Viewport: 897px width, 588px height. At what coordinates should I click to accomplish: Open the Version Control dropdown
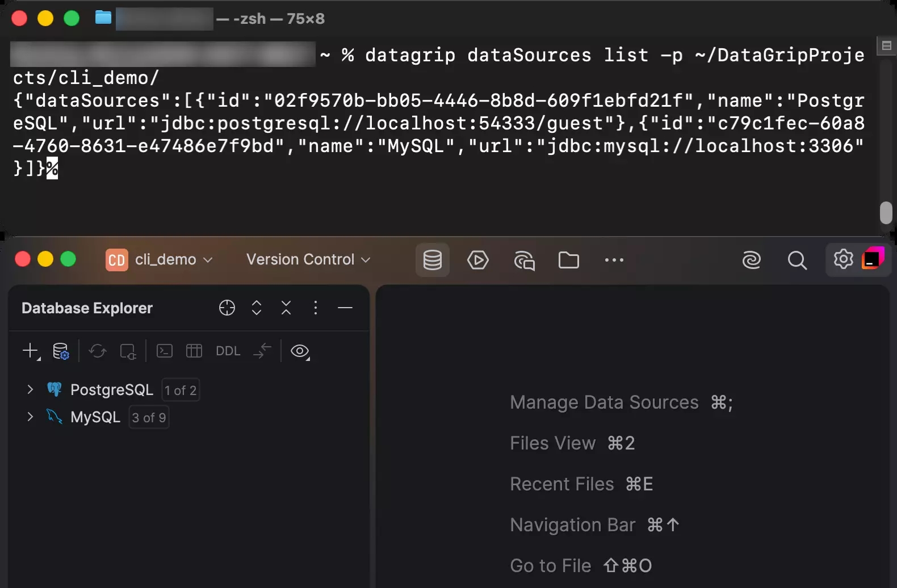[308, 259]
